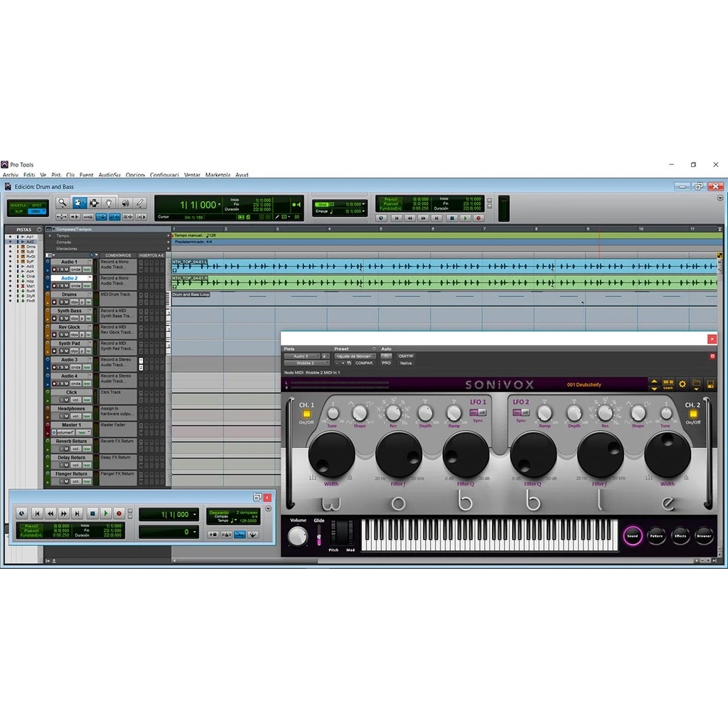Open the PISTAS list options menu
Viewport: 728px width, 728px height.
pyautogui.click(x=39, y=230)
